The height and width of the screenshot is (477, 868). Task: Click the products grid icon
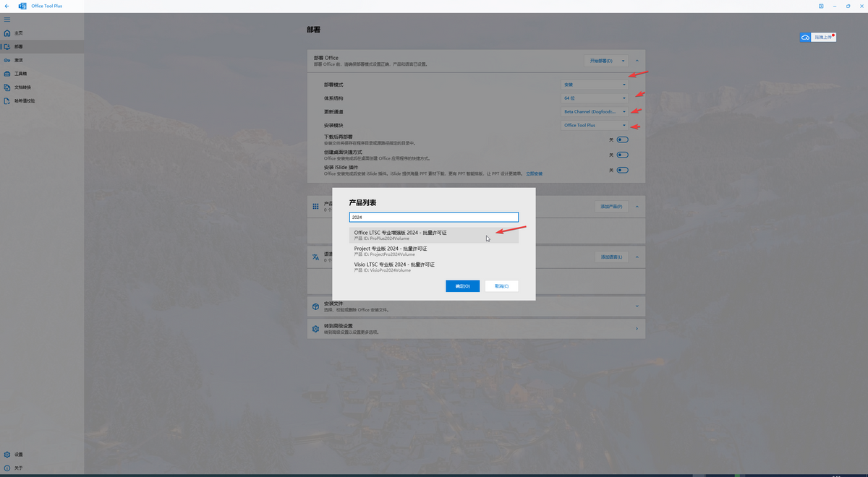[315, 206]
